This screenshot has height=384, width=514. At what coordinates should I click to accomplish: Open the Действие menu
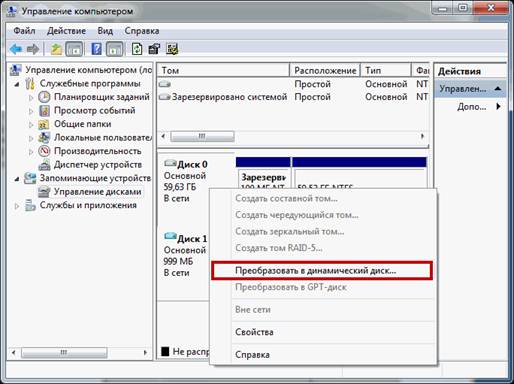click(66, 31)
